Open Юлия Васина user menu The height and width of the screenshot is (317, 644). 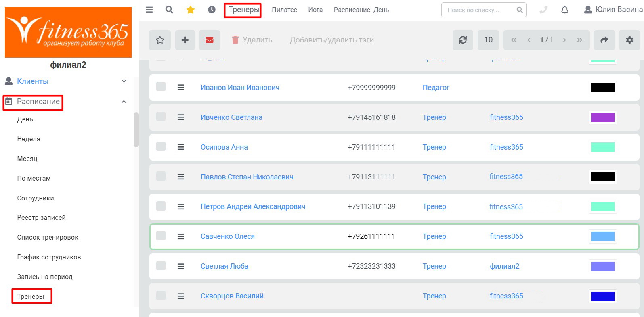coord(613,10)
